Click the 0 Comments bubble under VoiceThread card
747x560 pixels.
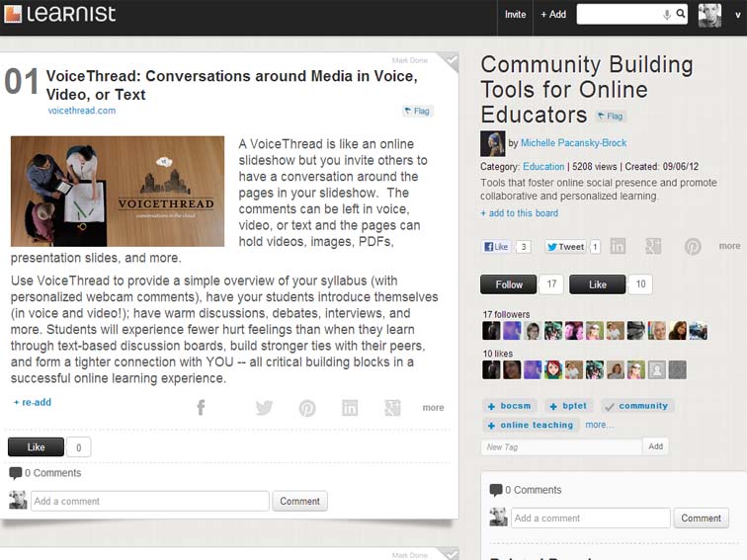tap(16, 473)
